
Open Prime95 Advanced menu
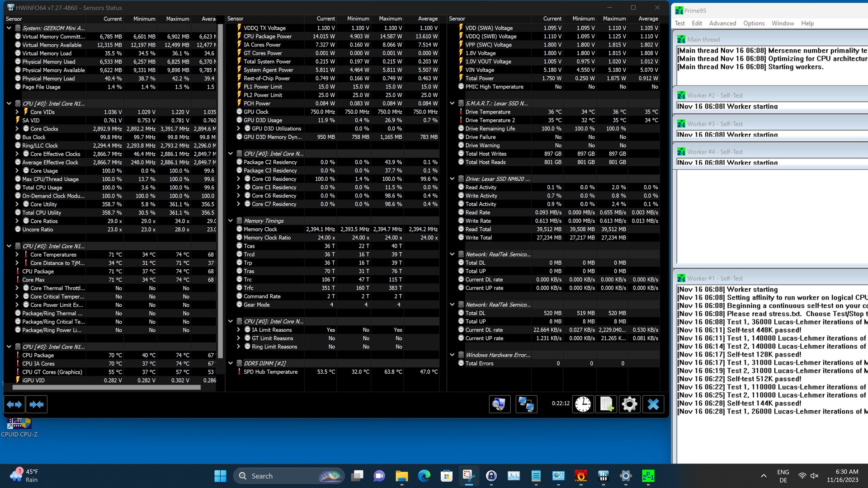pos(722,23)
